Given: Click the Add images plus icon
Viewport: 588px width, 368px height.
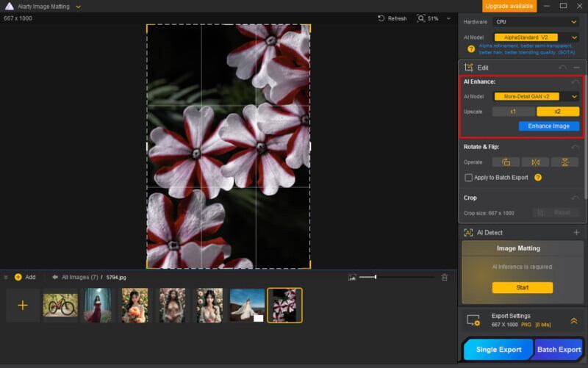Looking at the screenshot, I should point(18,278).
